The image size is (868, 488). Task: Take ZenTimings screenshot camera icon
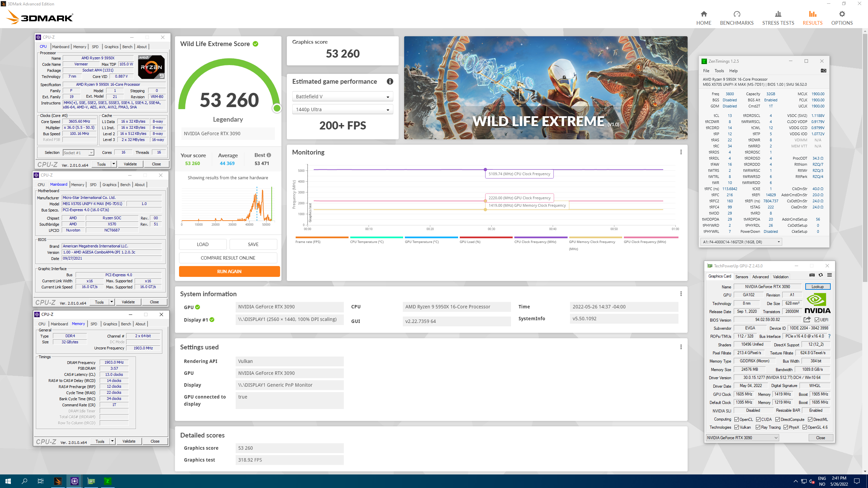(823, 71)
